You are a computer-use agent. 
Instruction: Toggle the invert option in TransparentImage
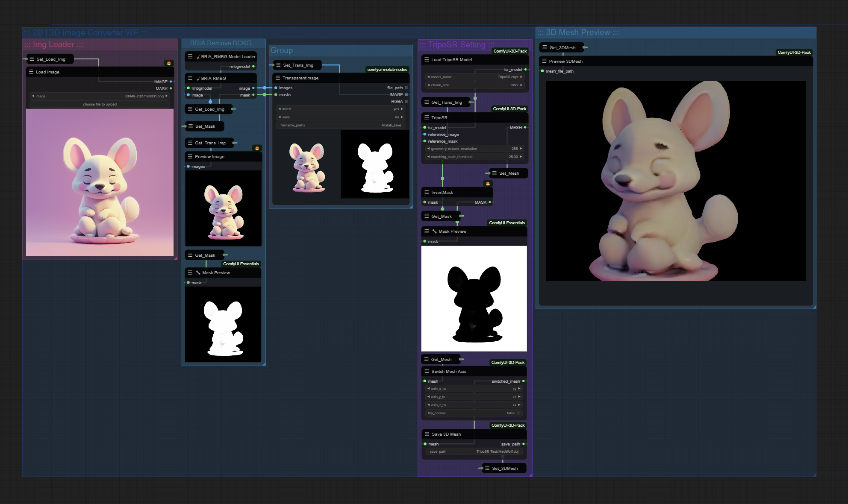pos(341,109)
